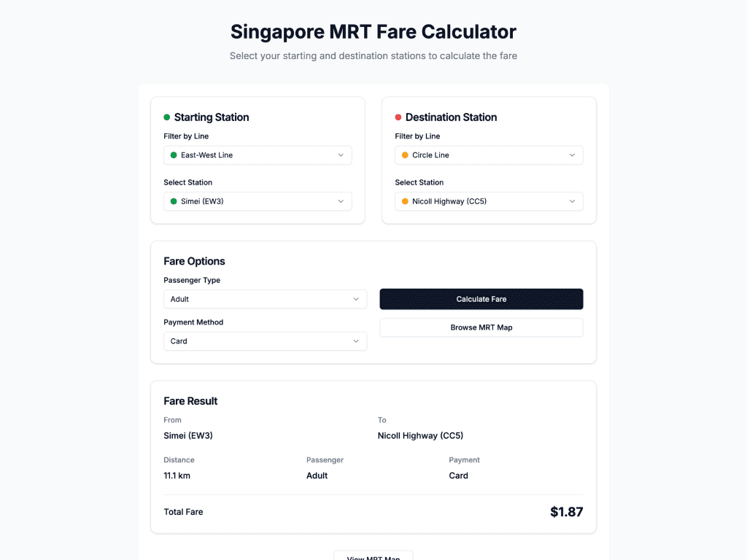Click the red dot beside Destination Station heading
This screenshot has height=560, width=747.
click(398, 117)
